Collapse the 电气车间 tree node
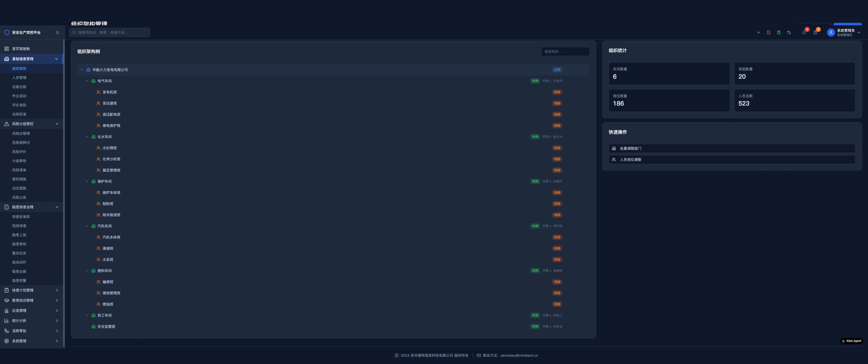This screenshot has width=868, height=364. click(87, 81)
